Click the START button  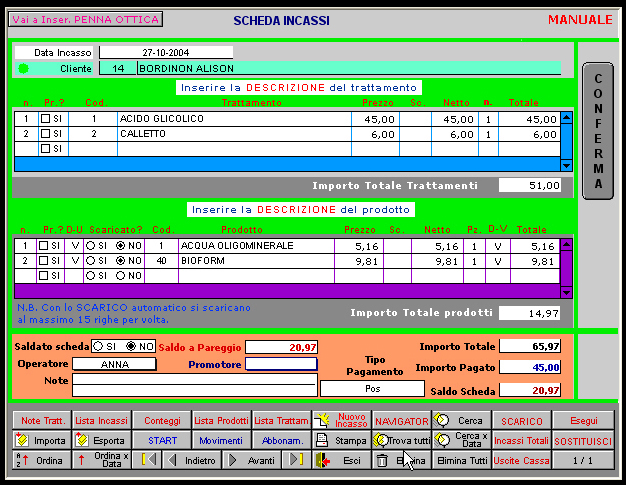[162, 440]
